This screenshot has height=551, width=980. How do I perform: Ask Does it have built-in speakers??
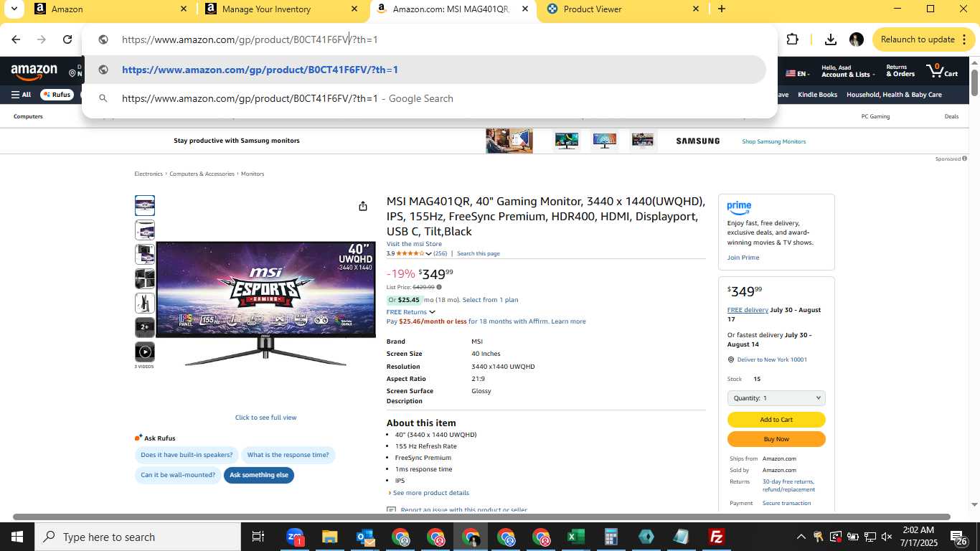coord(187,455)
